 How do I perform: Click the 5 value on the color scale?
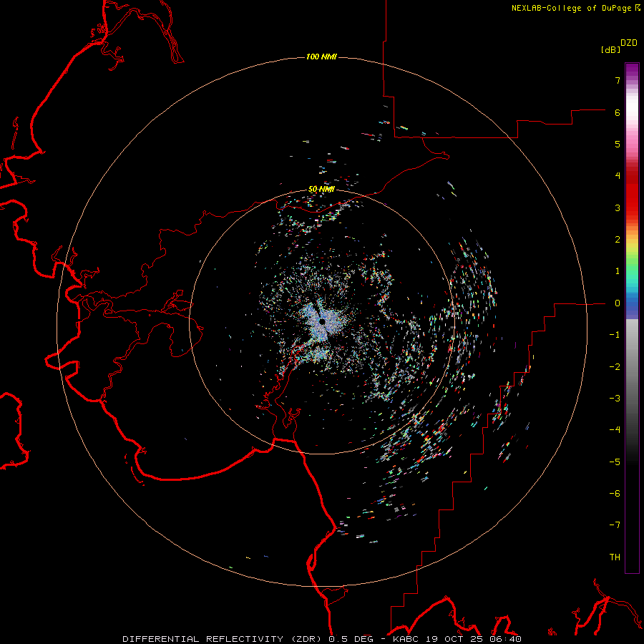pos(618,144)
